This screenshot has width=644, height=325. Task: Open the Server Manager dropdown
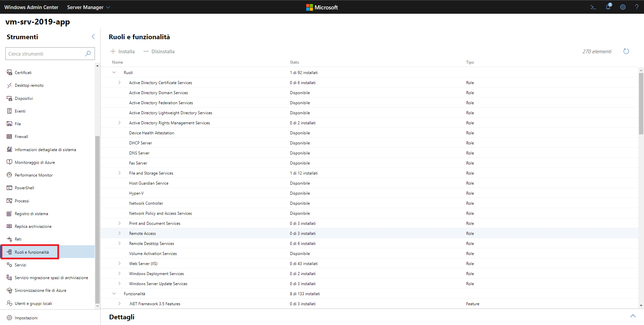pyautogui.click(x=88, y=7)
